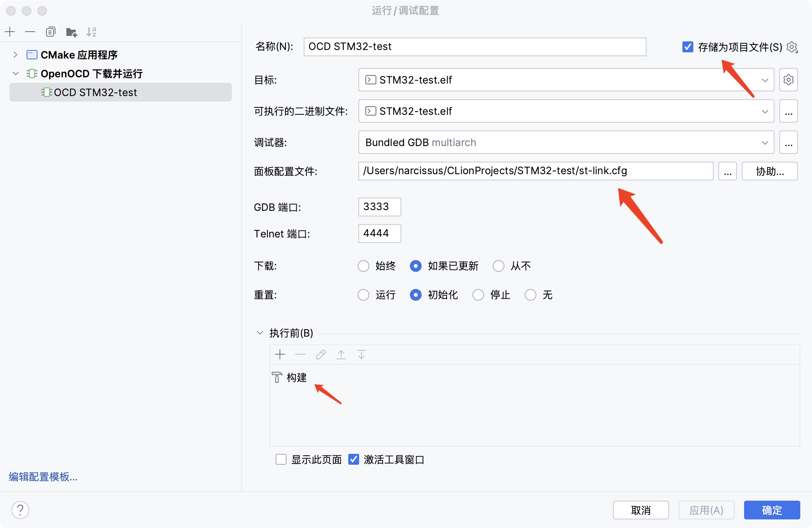Click the remove configuration minus icon
Screen dimensions: 812x528
pyautogui.click(x=30, y=32)
